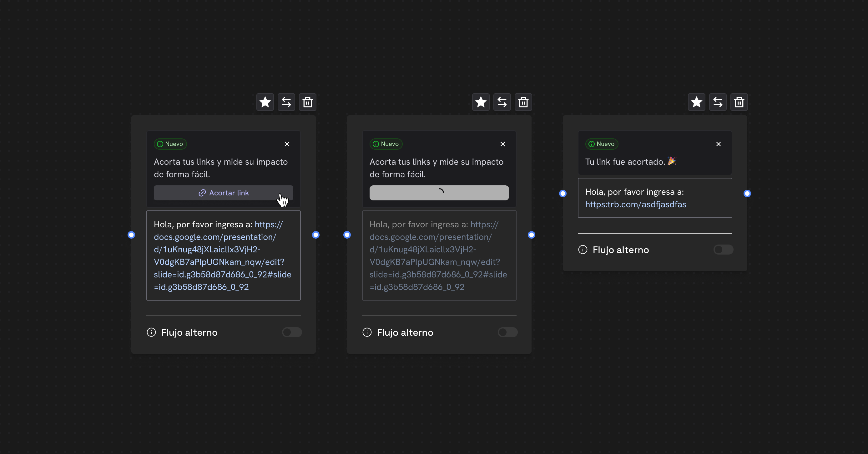Click the star icon above the middle card
Viewport: 868px width, 454px height.
point(481,102)
